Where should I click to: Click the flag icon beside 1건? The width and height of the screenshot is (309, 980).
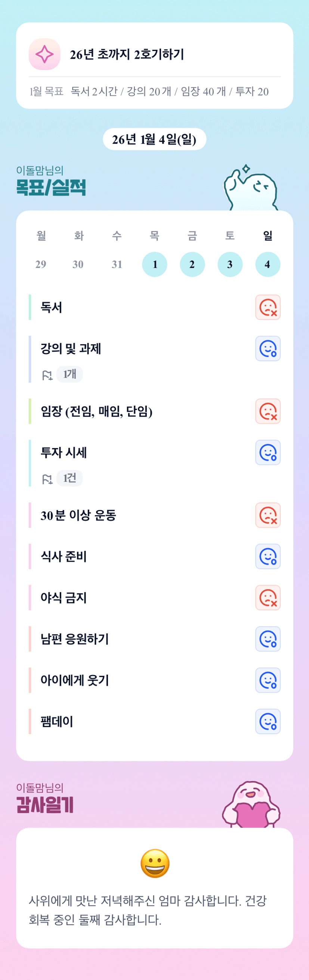tap(47, 479)
